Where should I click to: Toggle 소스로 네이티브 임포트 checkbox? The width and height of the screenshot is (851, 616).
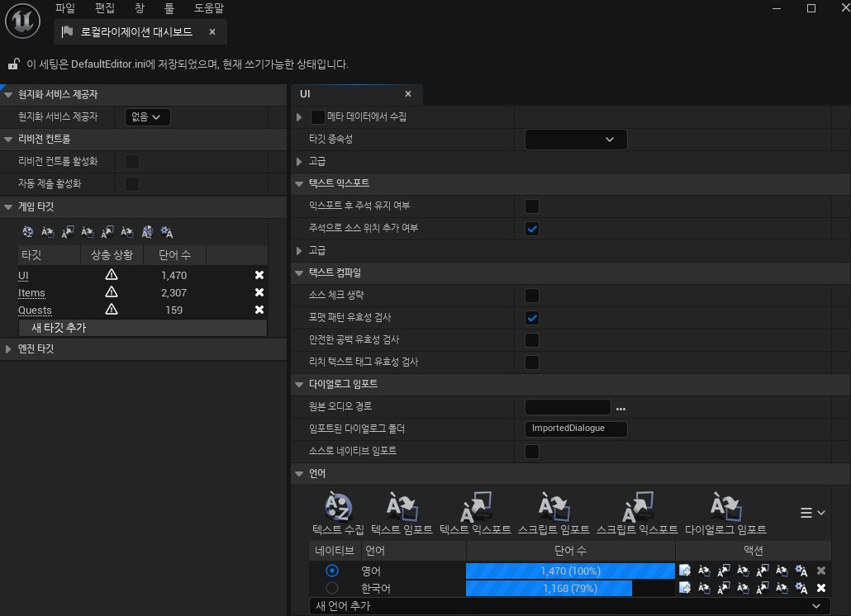point(532,451)
